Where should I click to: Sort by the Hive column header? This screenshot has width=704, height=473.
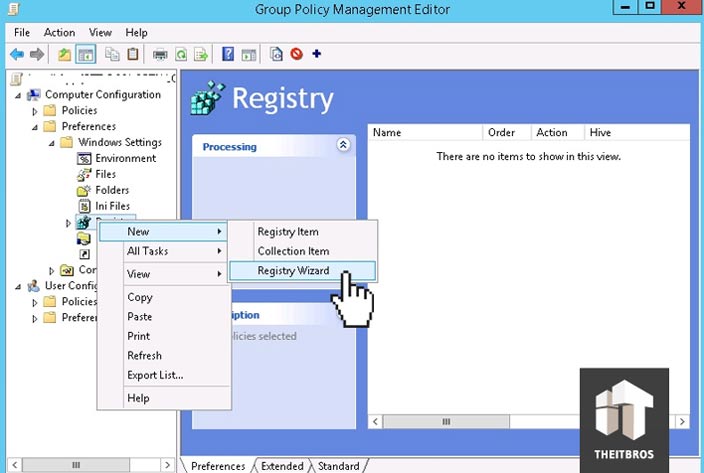point(637,132)
